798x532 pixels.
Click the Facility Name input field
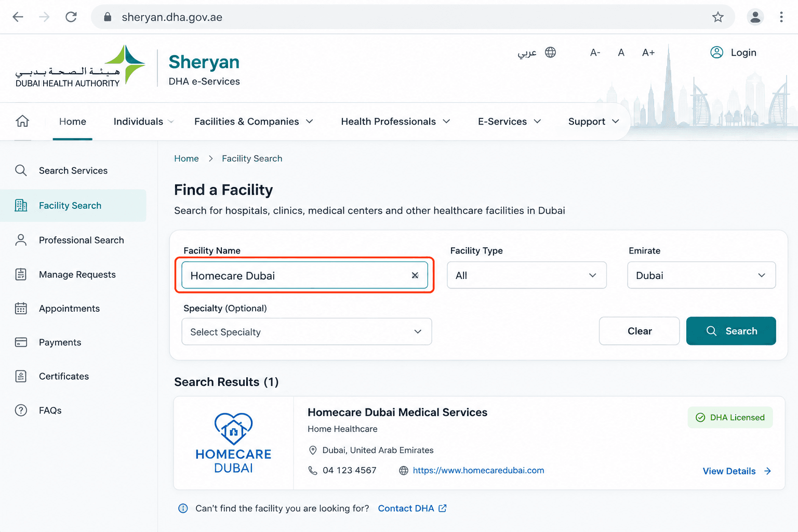coord(304,275)
